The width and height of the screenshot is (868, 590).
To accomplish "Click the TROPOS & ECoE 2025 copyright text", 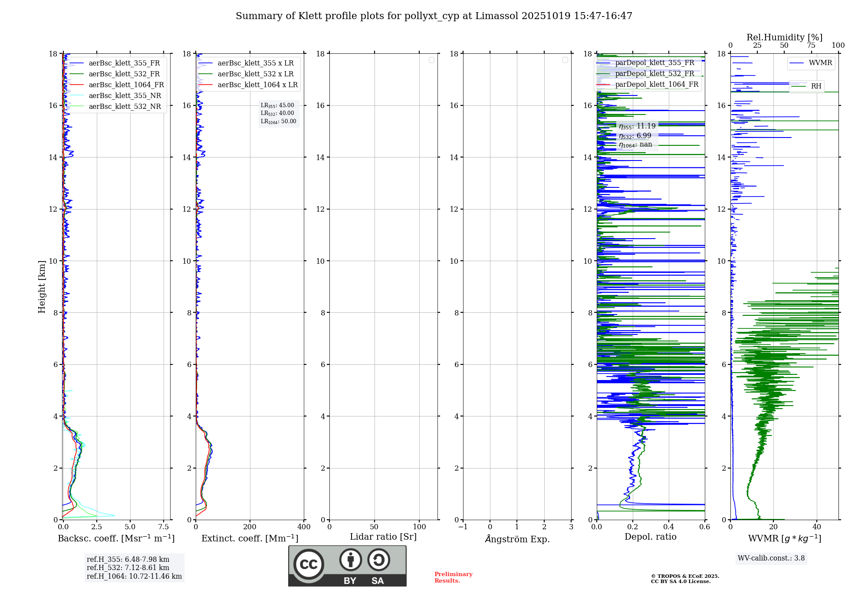I will point(685,576).
